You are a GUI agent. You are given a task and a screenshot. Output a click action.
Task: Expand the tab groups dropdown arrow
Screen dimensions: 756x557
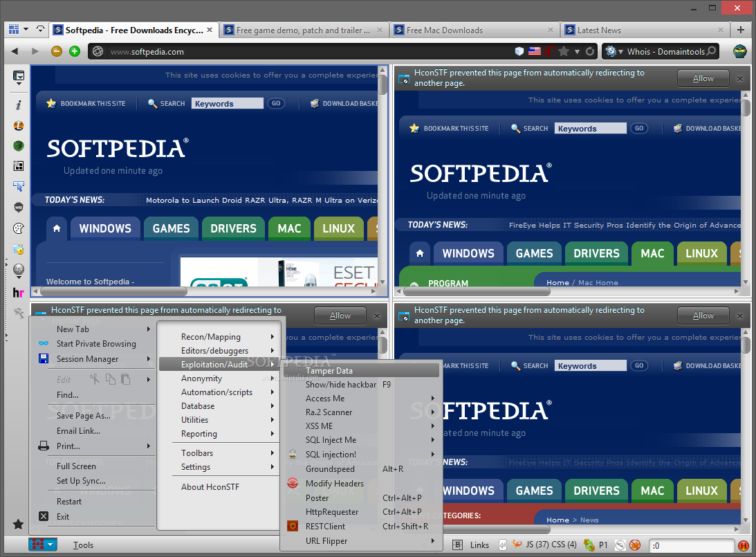26,30
